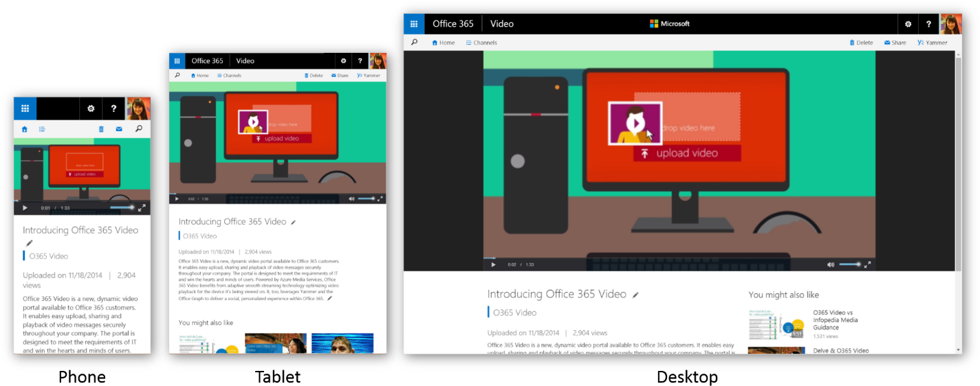Open the app launcher in the Tablet view
The height and width of the screenshot is (386, 980).
(177, 61)
